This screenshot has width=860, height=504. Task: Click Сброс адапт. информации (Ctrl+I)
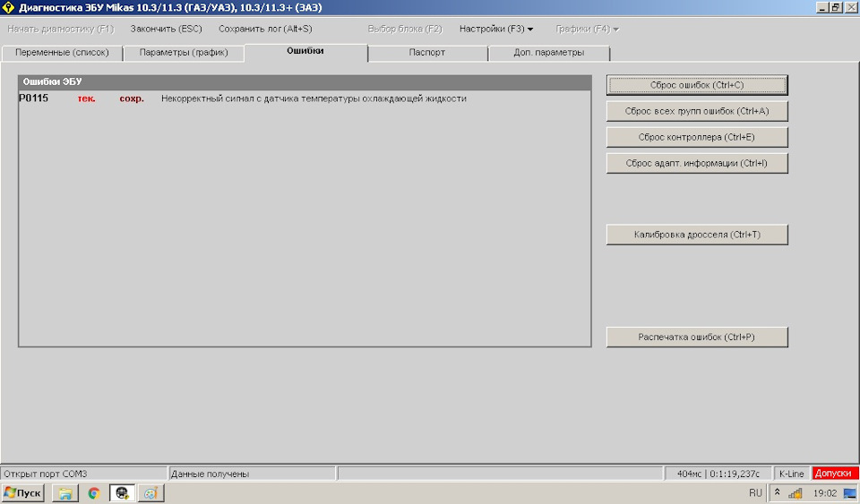697,163
